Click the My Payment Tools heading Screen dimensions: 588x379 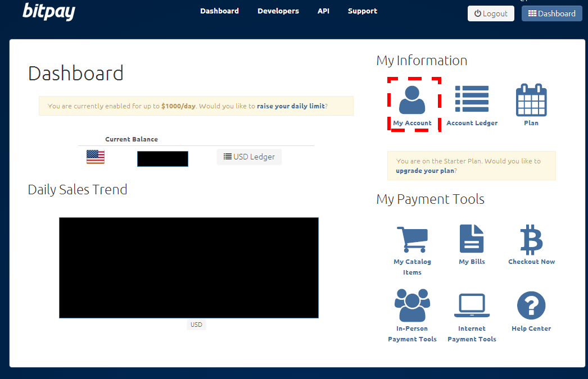431,199
